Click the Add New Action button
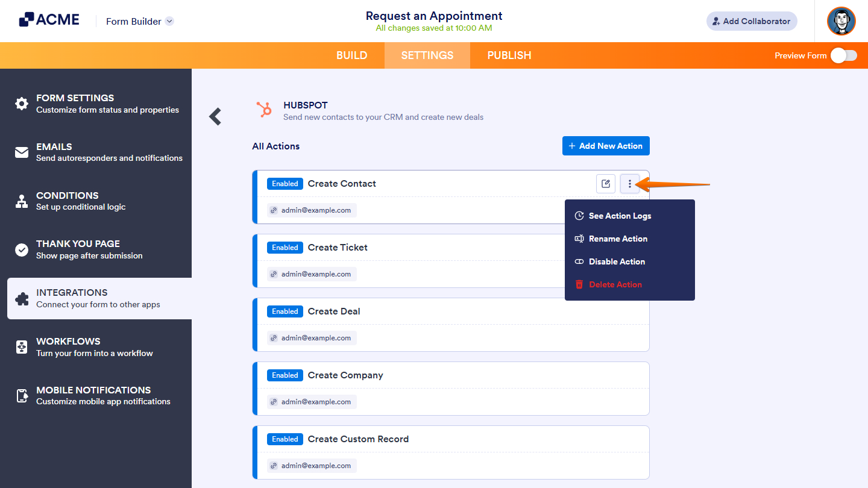 click(606, 146)
